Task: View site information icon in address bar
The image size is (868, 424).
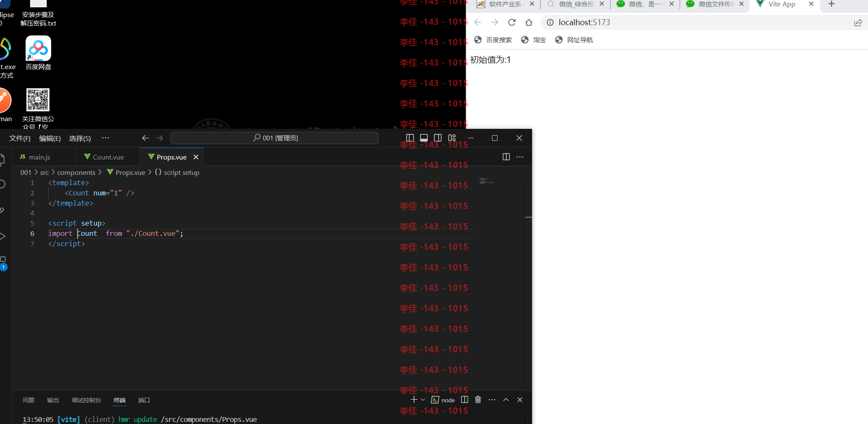Action: point(550,22)
